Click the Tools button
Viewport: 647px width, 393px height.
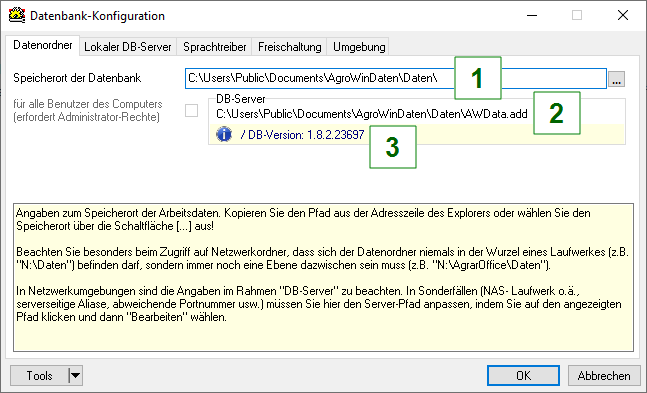point(39,376)
